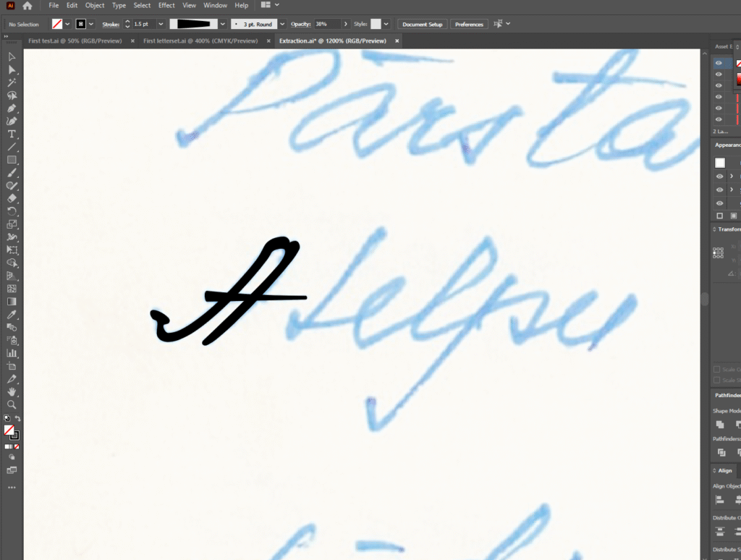Toggle visibility of the top layer
Viewport: 741px width, 560px height.
pos(719,63)
